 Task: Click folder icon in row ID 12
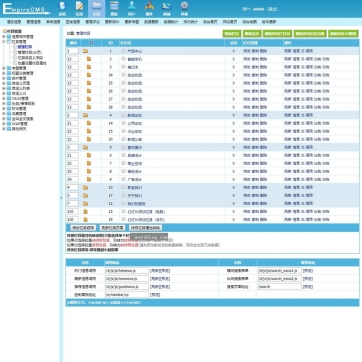click(x=85, y=203)
